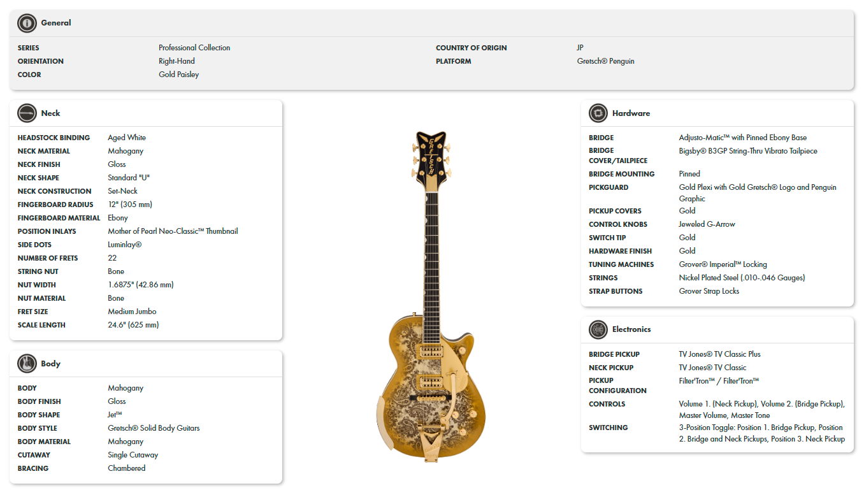Click the Jeweled G-Arrow control knobs value

coord(707,224)
